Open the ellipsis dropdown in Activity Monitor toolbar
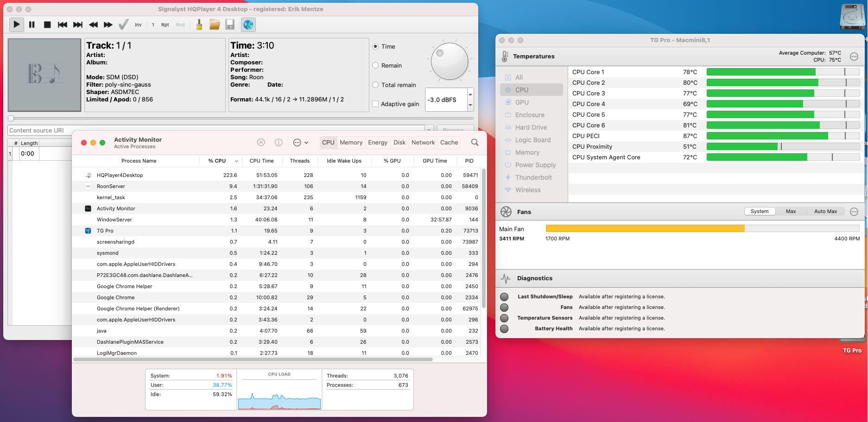Screen dimensions: 868x422 300,143
